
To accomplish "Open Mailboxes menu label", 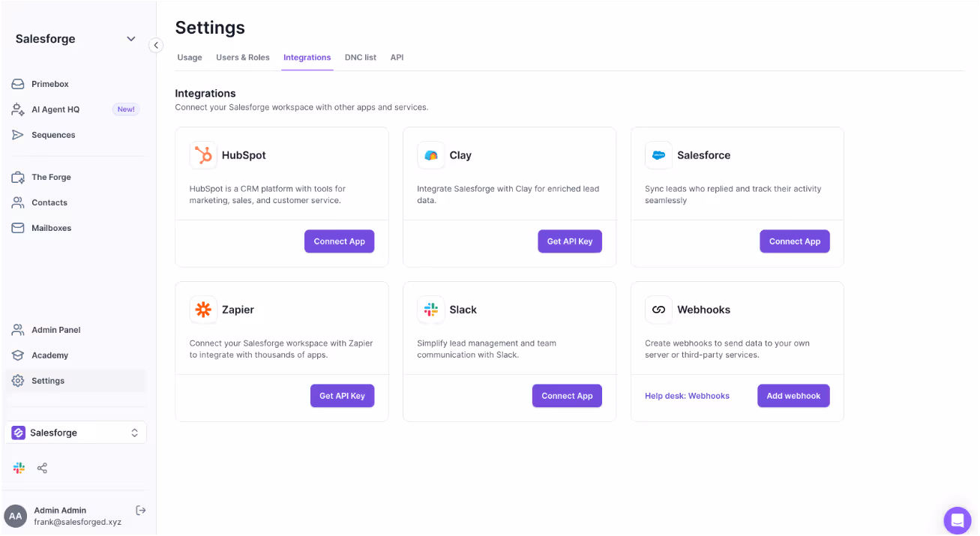I will click(51, 228).
